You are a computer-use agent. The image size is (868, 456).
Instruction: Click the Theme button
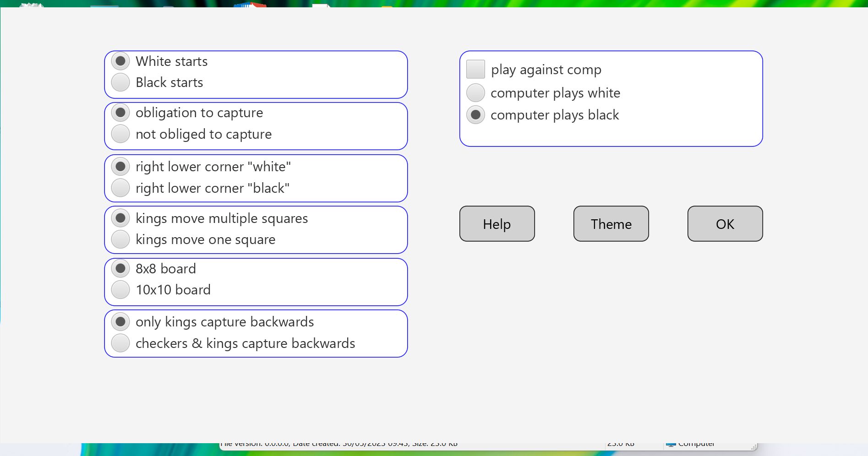(x=611, y=224)
